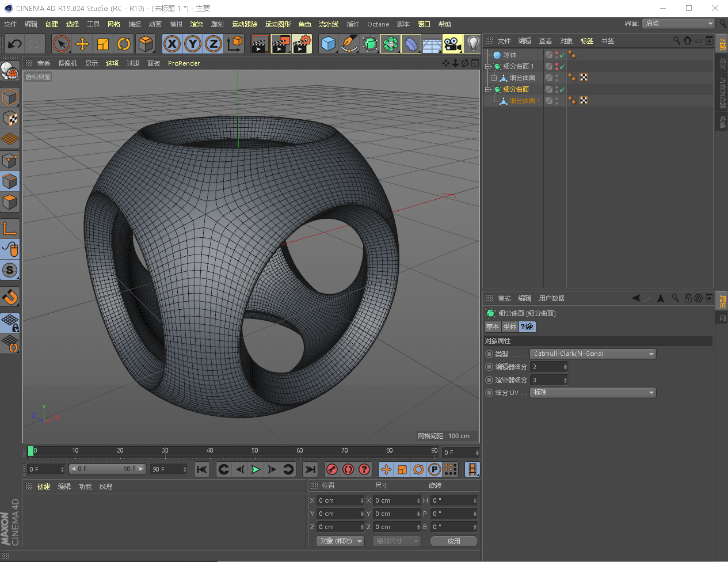Open the render settings icon
This screenshot has width=728, height=562.
click(x=302, y=44)
